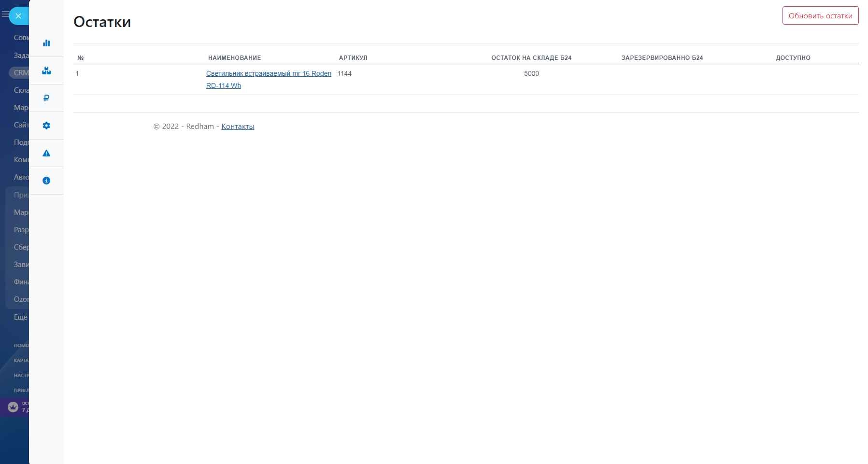Screen dimensions: 868x464
Task: Open the gear settings icon
Action: coord(46,126)
